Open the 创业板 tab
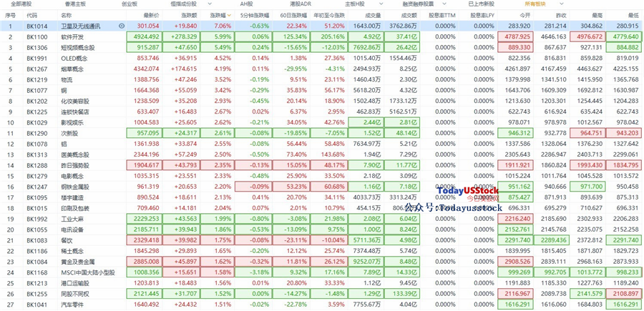The image size is (644, 311). click(x=130, y=4)
